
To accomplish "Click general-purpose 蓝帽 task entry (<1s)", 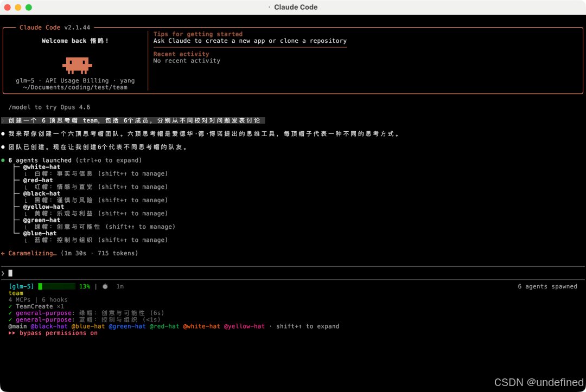I will (x=85, y=319).
